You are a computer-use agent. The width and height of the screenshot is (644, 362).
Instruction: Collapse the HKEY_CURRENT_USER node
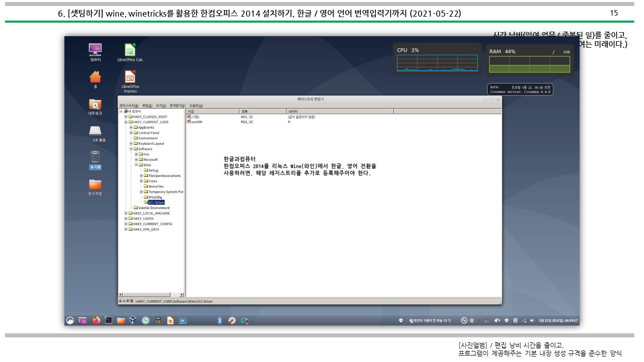point(126,122)
